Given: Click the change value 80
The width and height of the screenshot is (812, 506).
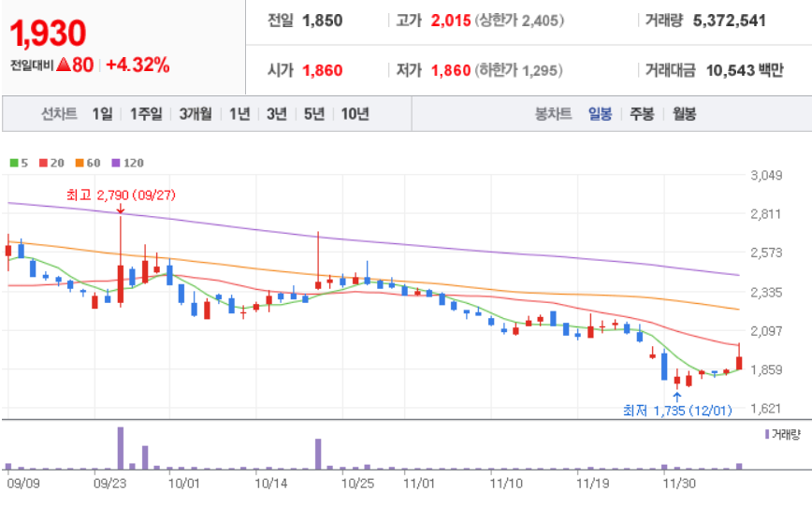Looking at the screenshot, I should 83,65.
